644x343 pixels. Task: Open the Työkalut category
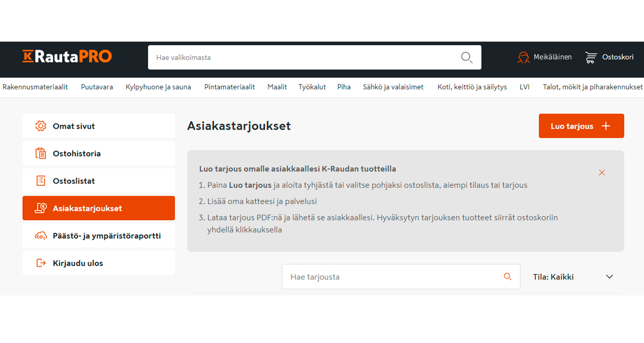(x=312, y=87)
